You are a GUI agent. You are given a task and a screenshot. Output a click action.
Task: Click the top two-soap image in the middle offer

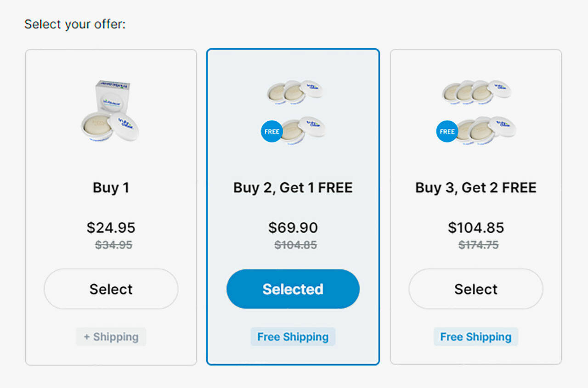pos(295,91)
